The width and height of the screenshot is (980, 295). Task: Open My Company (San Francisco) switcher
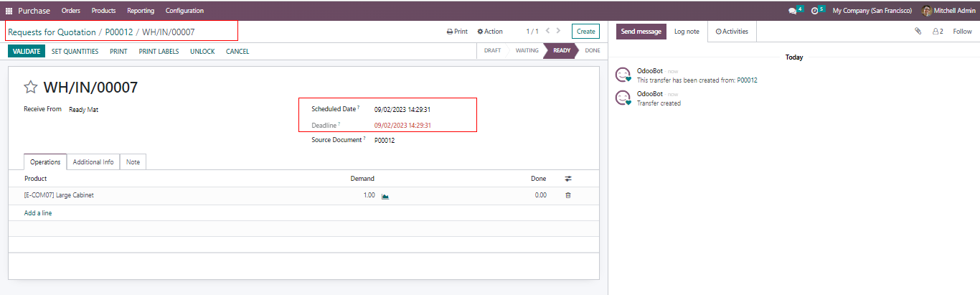[x=872, y=11]
